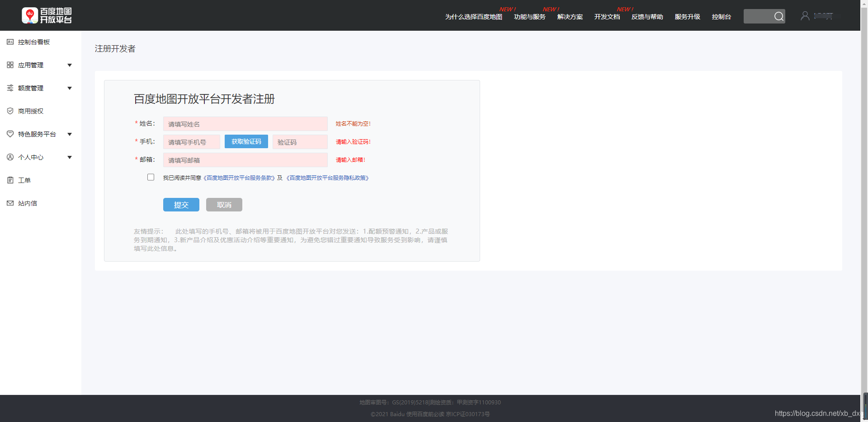Viewport: 868px width, 422px height.
Task: Expand the 特色服务平台 submenu arrow
Action: point(70,134)
